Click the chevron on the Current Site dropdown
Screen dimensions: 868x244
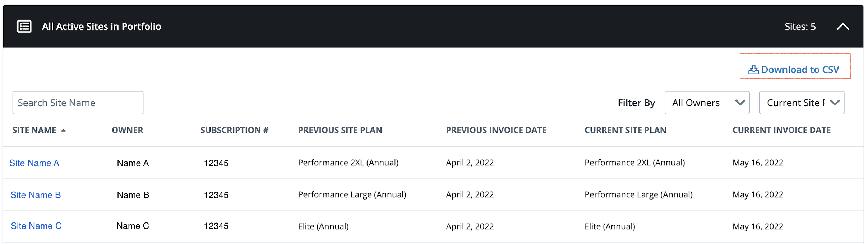pos(835,103)
